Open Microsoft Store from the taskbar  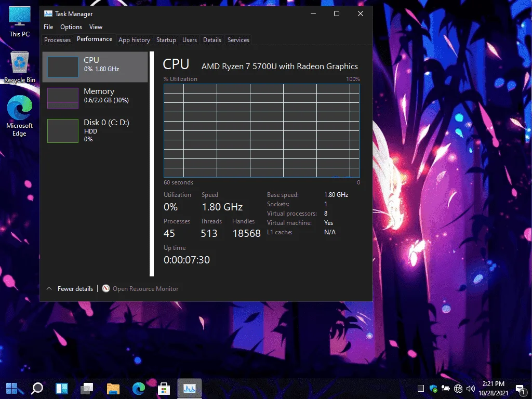(x=164, y=389)
